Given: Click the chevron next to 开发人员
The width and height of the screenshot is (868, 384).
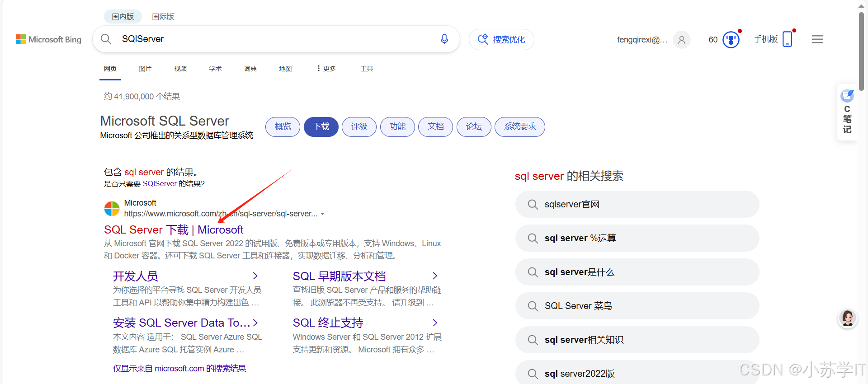Looking at the screenshot, I should 255,276.
